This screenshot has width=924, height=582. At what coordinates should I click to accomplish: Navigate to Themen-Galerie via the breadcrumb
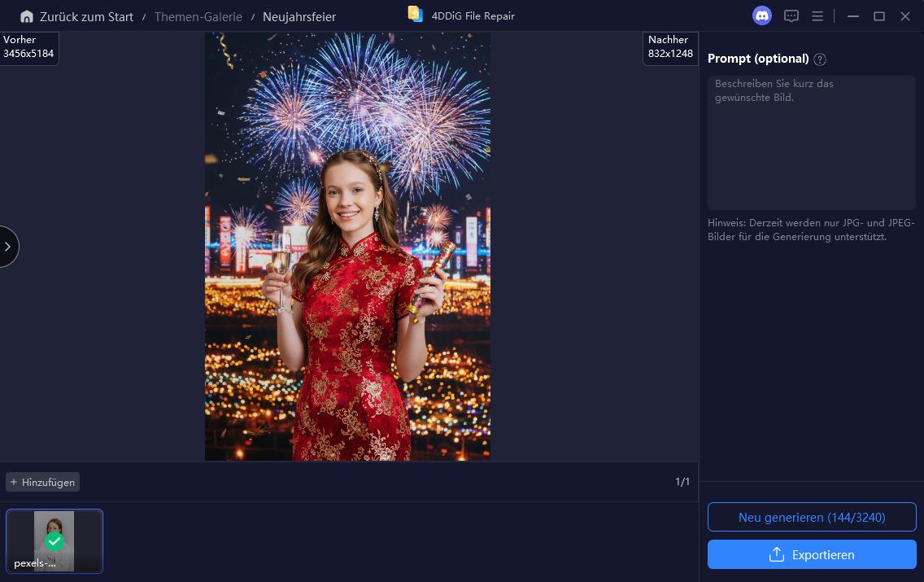[198, 16]
